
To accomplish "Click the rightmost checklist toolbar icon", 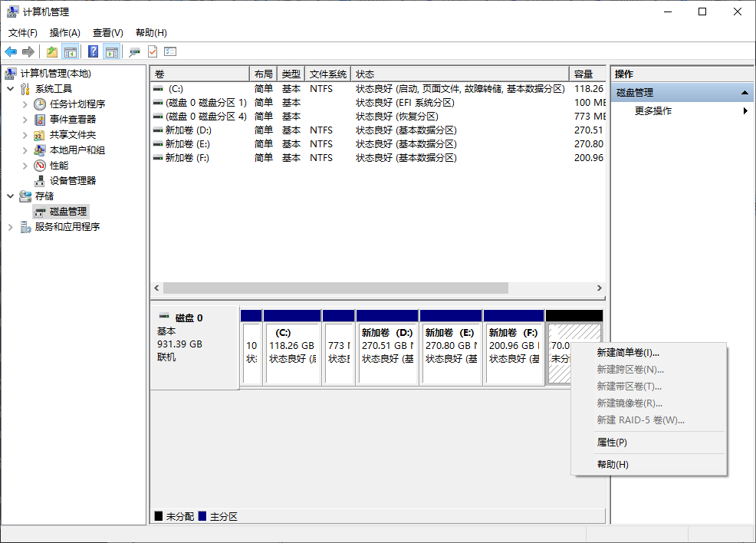I will pos(170,51).
